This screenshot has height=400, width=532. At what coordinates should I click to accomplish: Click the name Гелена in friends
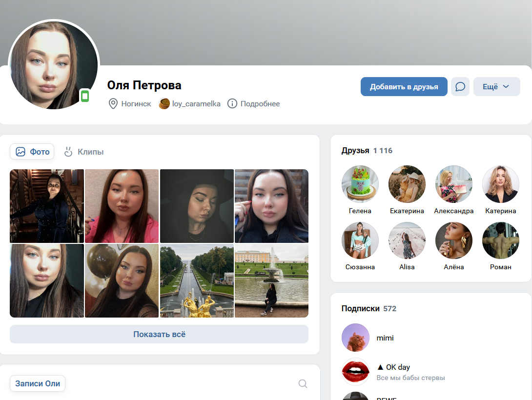[x=360, y=211]
